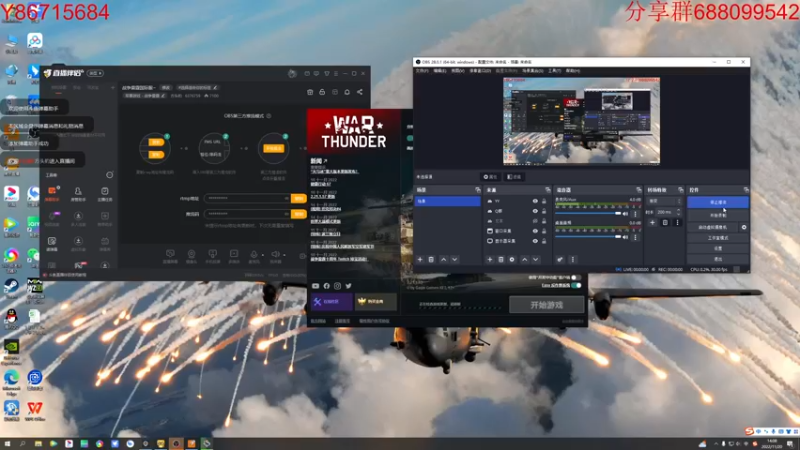
Task: Click the start recording button in OBS controls
Action: [x=718, y=215]
